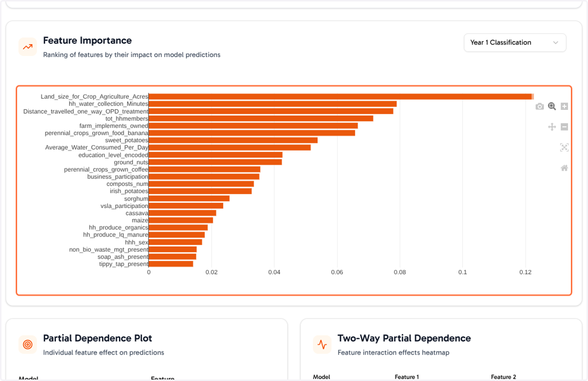The image size is (588, 381).
Task: Click the sweet_potatoes bar
Action: click(233, 140)
